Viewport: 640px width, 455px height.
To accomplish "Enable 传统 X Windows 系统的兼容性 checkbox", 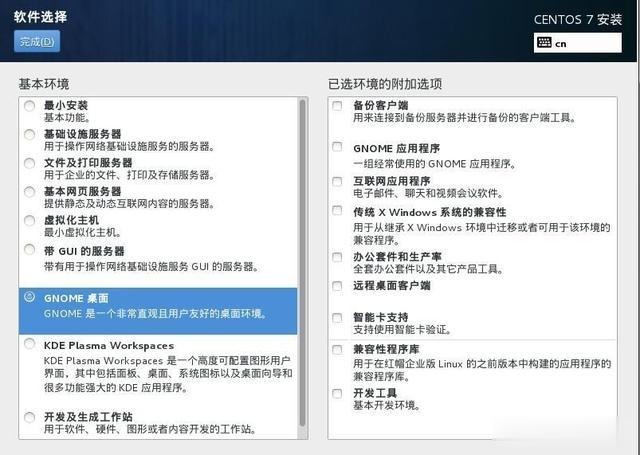I will [x=337, y=211].
